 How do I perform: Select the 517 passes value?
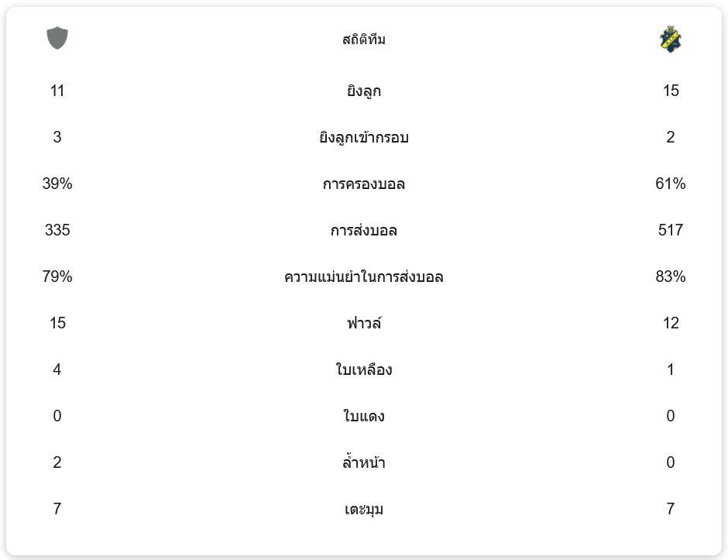point(671,230)
